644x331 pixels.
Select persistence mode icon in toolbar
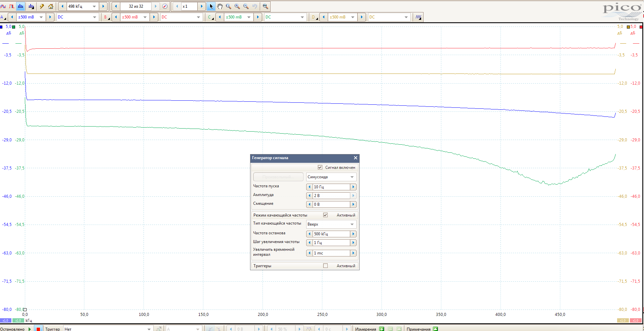click(x=12, y=6)
